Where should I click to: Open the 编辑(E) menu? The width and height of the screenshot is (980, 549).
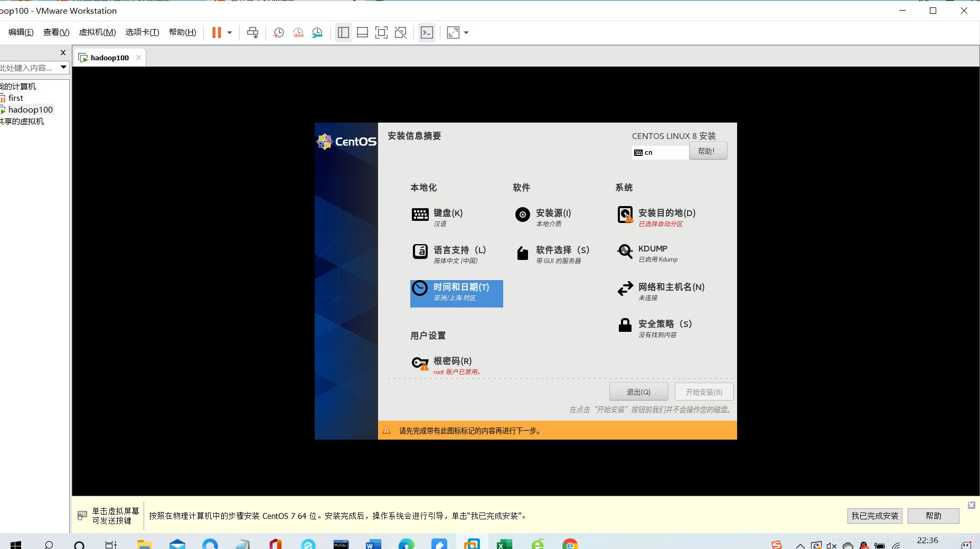coord(21,32)
